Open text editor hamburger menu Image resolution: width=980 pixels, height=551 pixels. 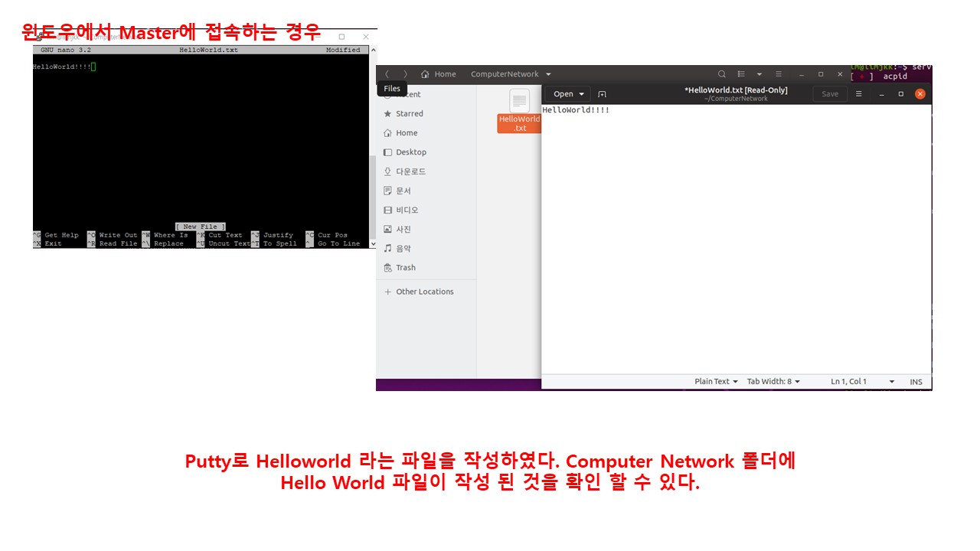tap(859, 94)
